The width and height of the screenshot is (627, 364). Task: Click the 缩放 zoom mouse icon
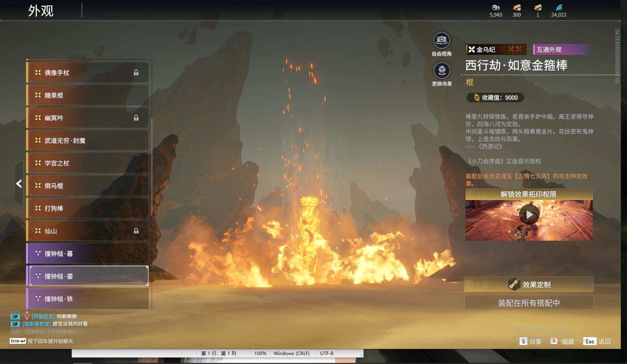pyautogui.click(x=554, y=341)
